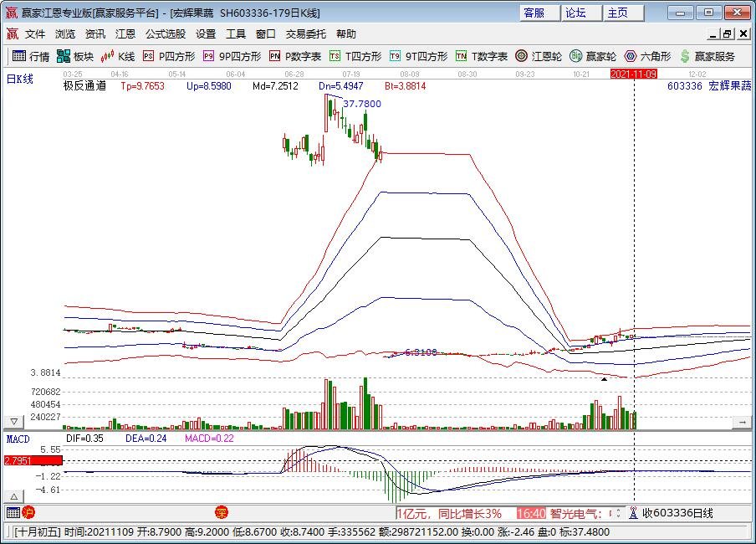Open the 设置 menu
This screenshot has height=544, width=756.
point(206,33)
